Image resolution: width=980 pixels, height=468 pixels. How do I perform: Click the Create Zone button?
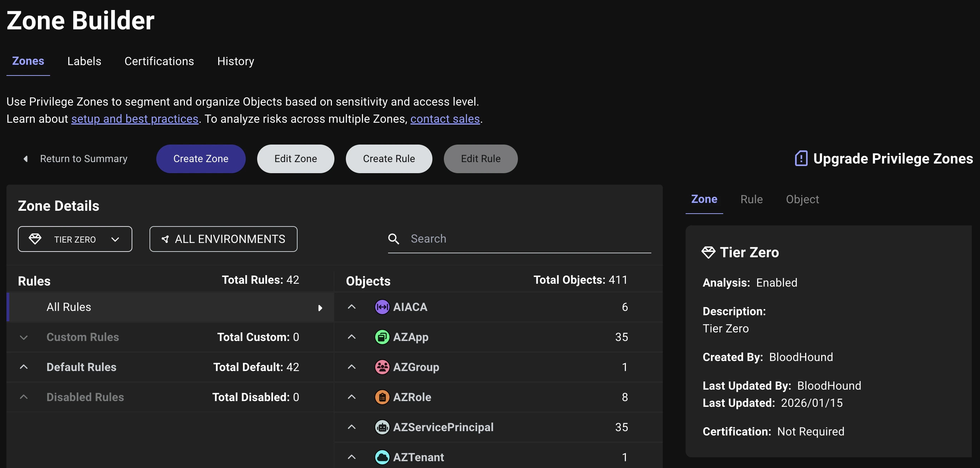(x=201, y=159)
